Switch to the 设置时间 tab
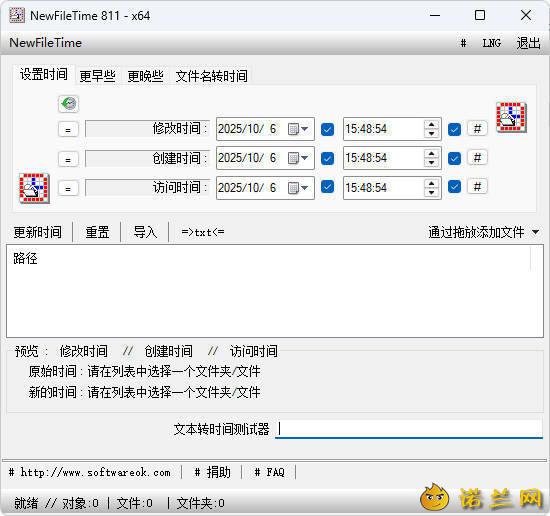Screen dimensions: 550x516 pos(44,74)
